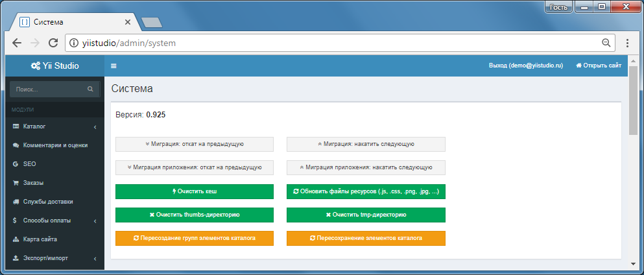The image size is (644, 275).
Task: Click browser forward arrow
Action: (x=35, y=43)
